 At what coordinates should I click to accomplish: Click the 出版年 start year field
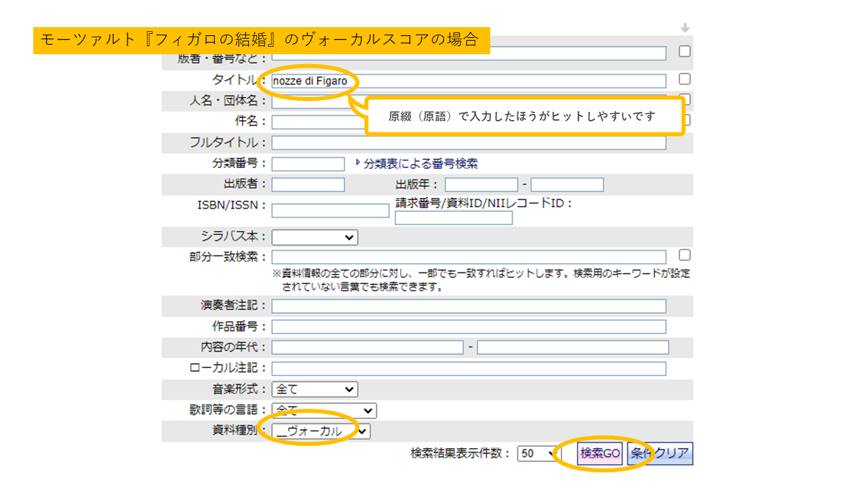(x=481, y=185)
